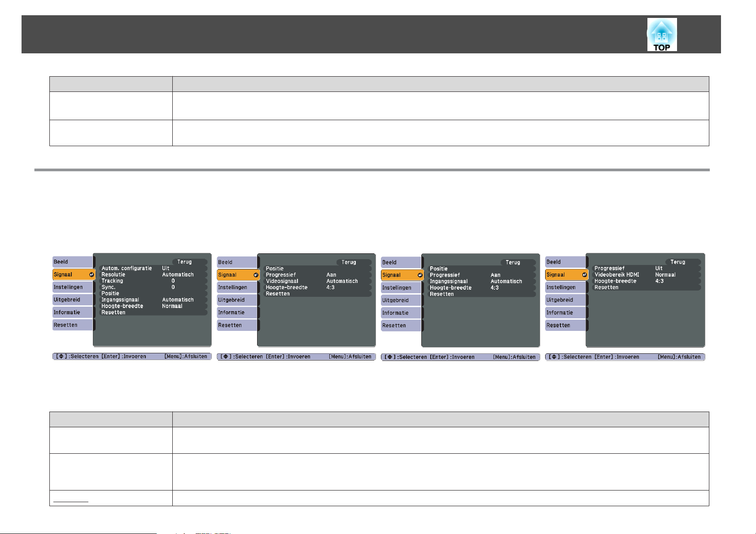This screenshot has height=534, width=756.
Task: Select Resetten row in Videobereik HDMI menu list
Action: [647, 287]
